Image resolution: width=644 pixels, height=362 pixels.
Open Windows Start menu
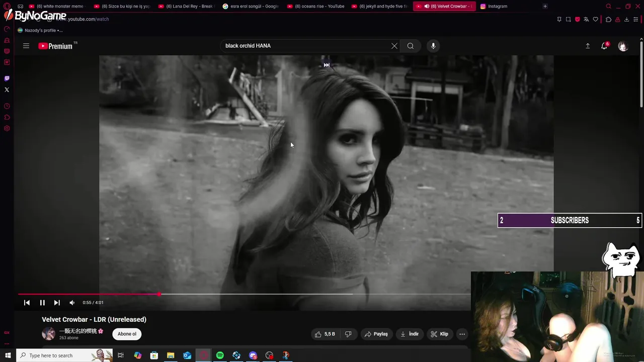[x=8, y=355]
